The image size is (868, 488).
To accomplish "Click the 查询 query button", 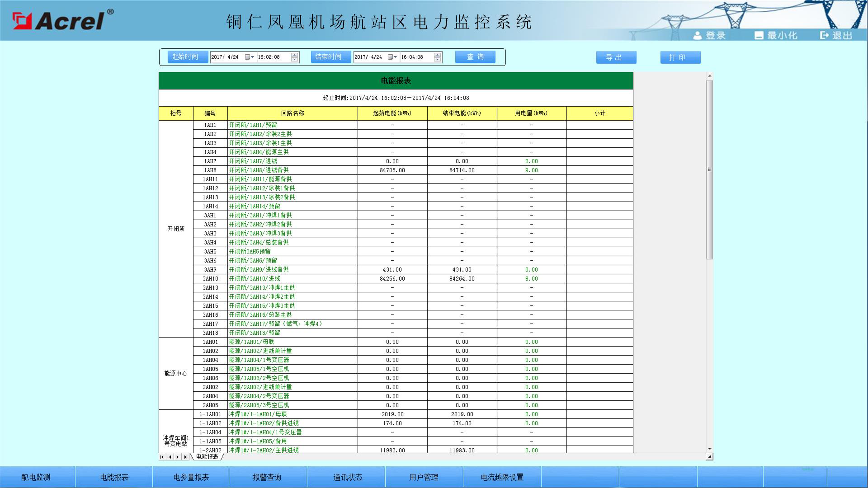I will 475,57.
